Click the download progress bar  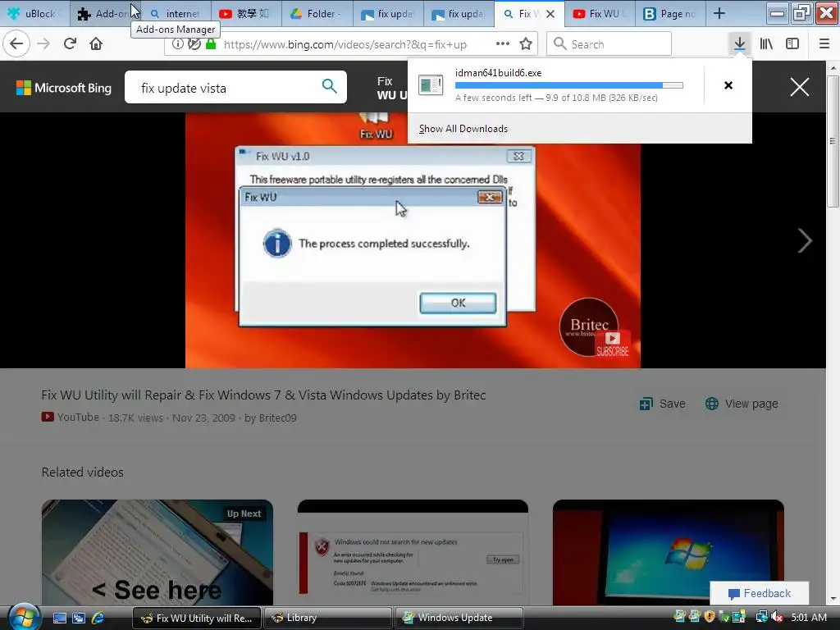click(x=569, y=85)
